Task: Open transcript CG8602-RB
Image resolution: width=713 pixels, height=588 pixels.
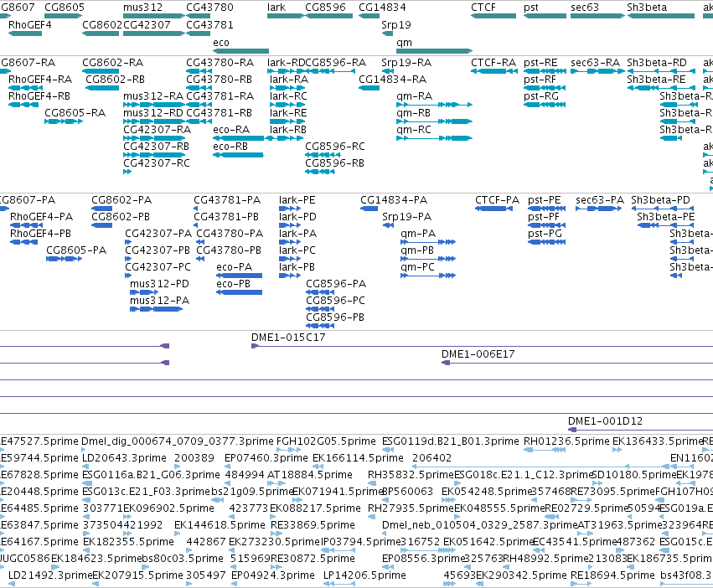Action: (x=115, y=79)
